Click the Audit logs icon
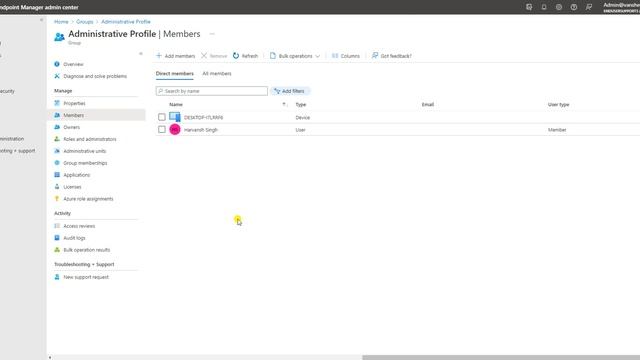The width and height of the screenshot is (640, 360). click(x=57, y=238)
